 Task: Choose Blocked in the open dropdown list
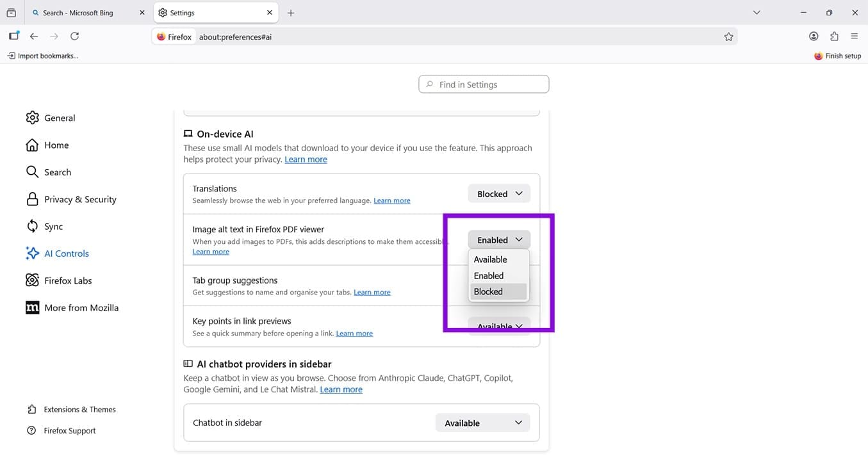pyautogui.click(x=498, y=291)
